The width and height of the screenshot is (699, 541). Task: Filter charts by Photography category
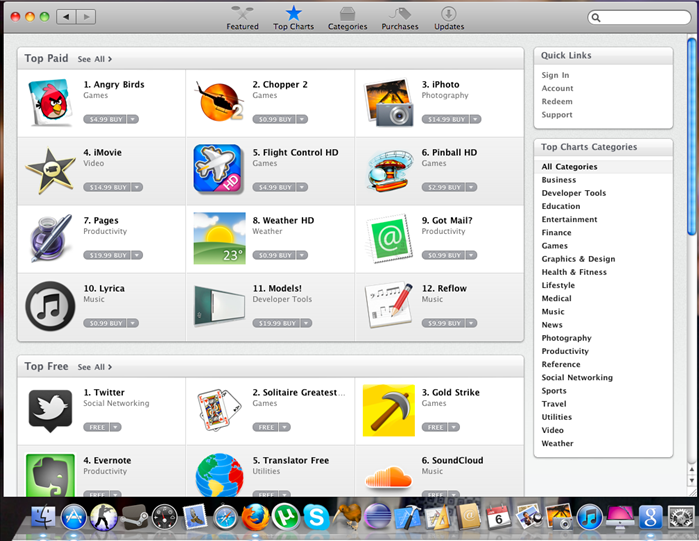click(x=566, y=338)
